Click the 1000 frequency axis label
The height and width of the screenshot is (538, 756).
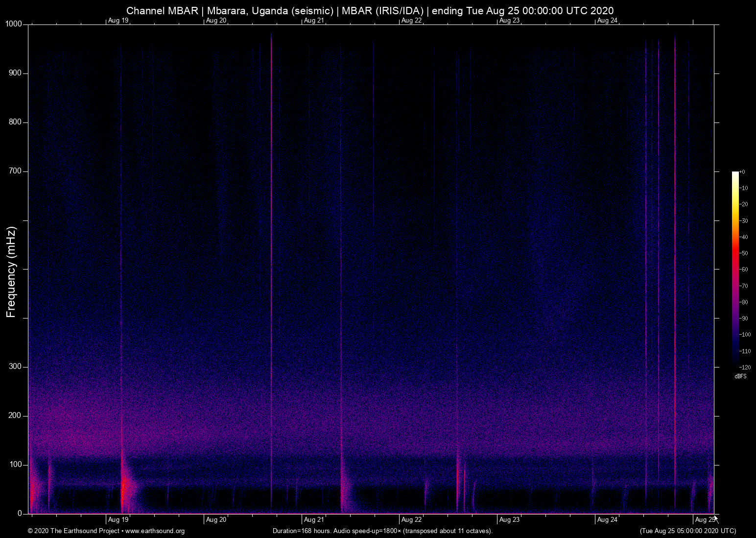[14, 24]
